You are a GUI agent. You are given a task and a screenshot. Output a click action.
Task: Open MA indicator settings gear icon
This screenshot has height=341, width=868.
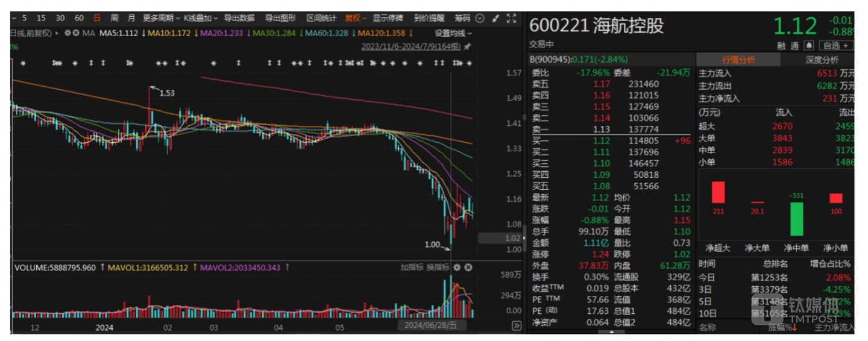tap(68, 33)
